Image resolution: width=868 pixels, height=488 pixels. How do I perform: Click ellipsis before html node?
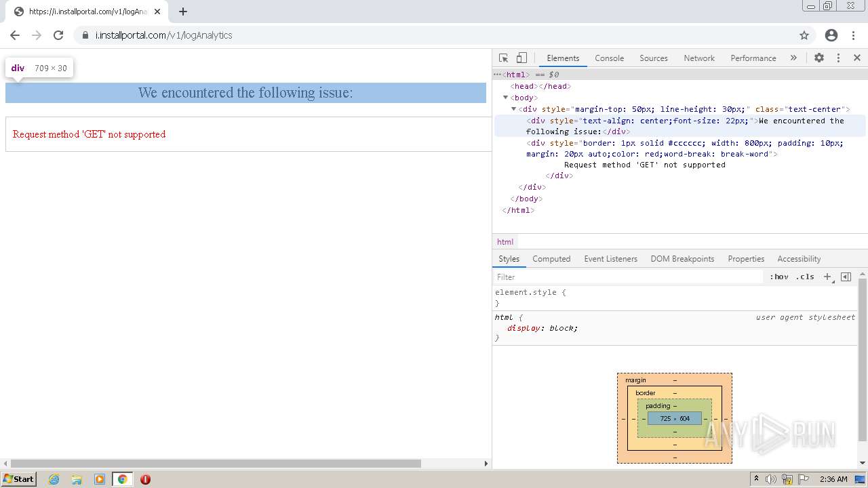[497, 75]
